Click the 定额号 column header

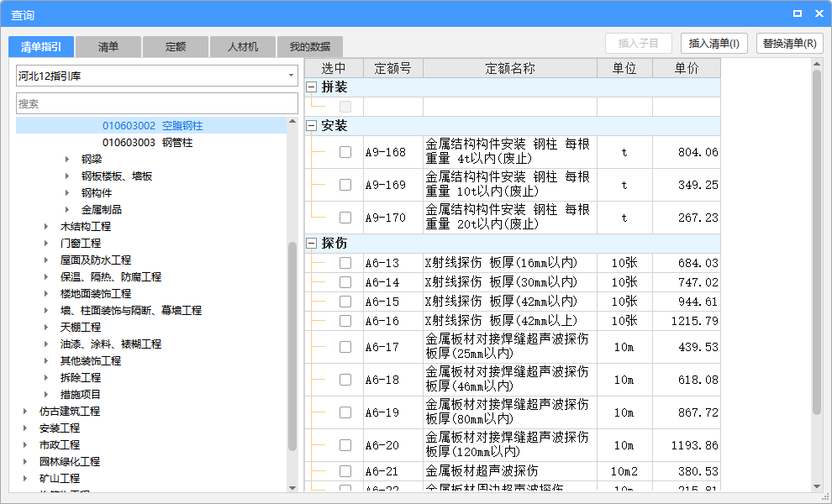(393, 68)
